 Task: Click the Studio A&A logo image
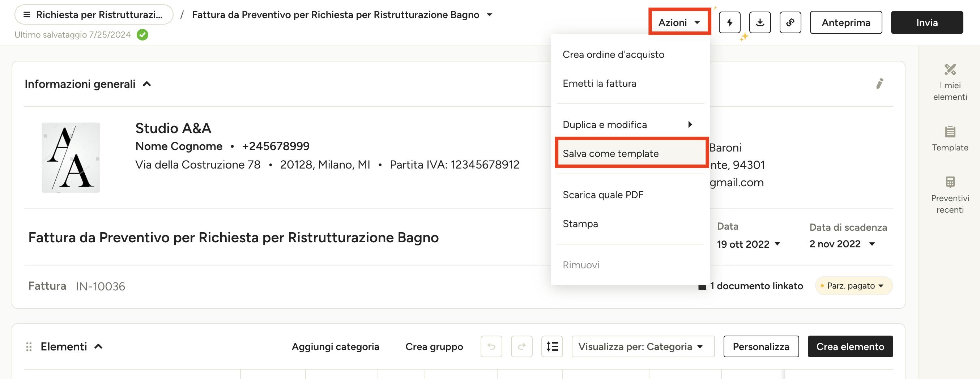[x=71, y=158]
